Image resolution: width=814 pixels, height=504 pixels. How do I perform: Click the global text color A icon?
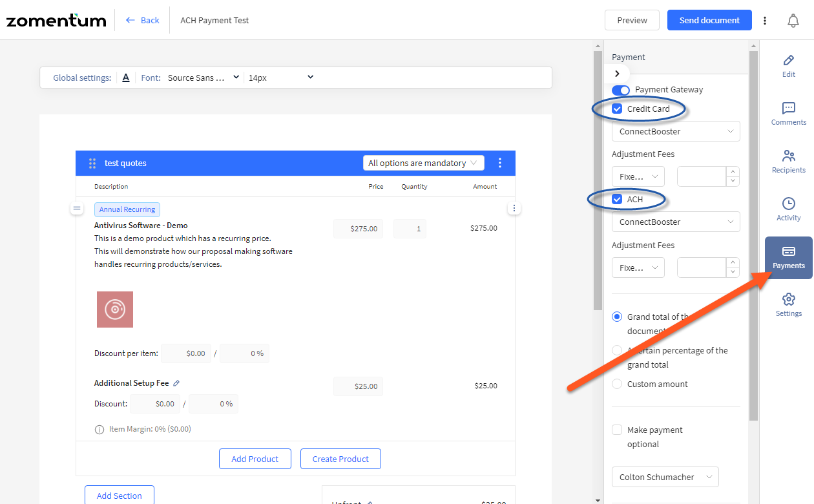(x=126, y=78)
